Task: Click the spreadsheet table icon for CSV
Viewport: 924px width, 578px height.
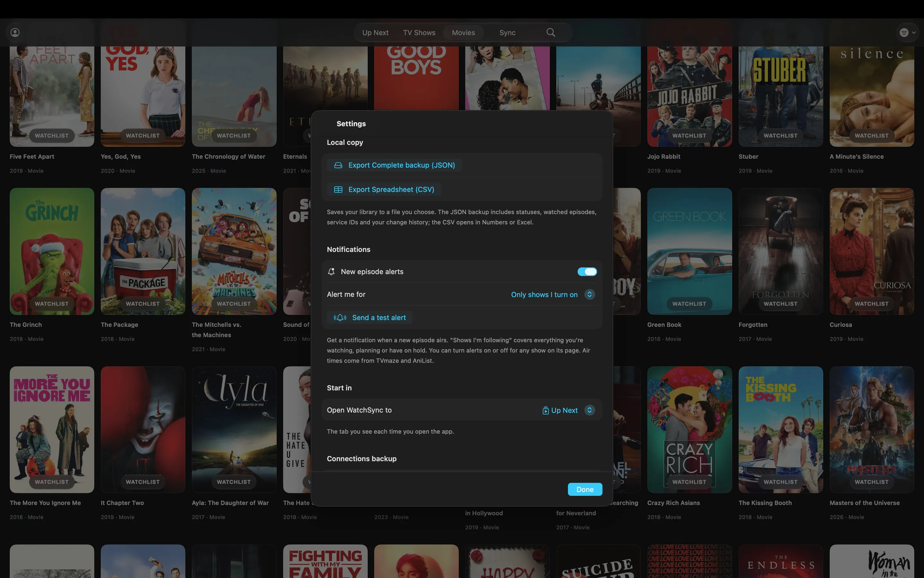Action: tap(338, 189)
